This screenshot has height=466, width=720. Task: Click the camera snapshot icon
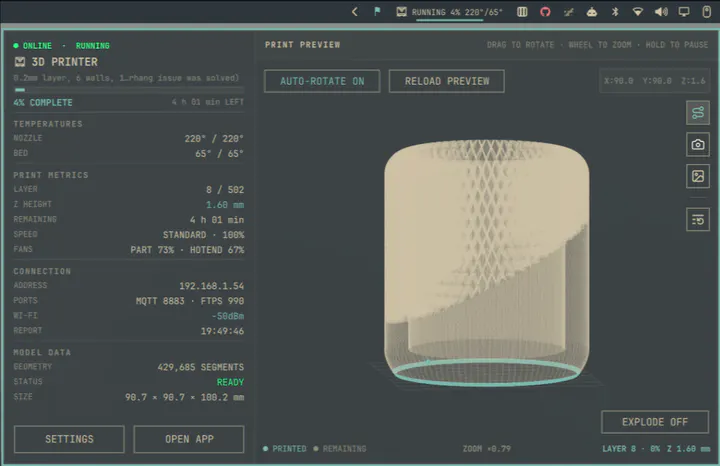[x=698, y=145]
